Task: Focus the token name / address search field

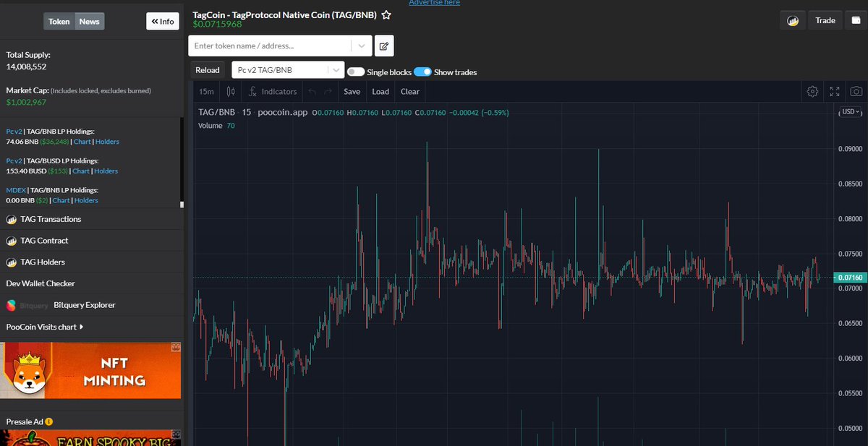Action: (x=271, y=46)
